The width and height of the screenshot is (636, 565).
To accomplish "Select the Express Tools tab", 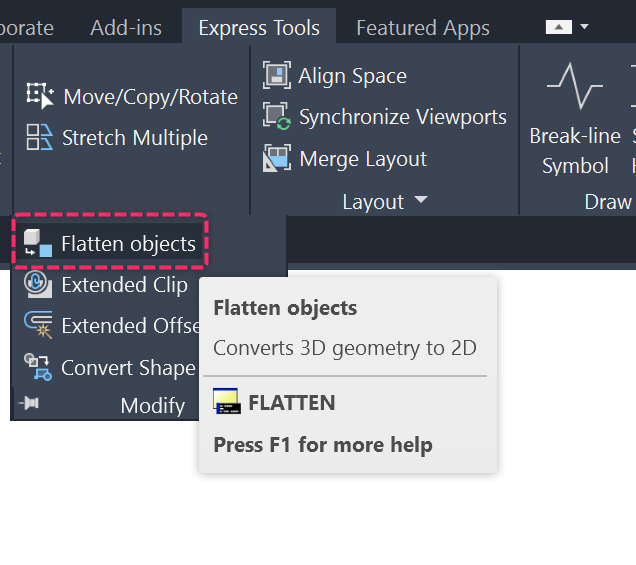I will point(259,27).
